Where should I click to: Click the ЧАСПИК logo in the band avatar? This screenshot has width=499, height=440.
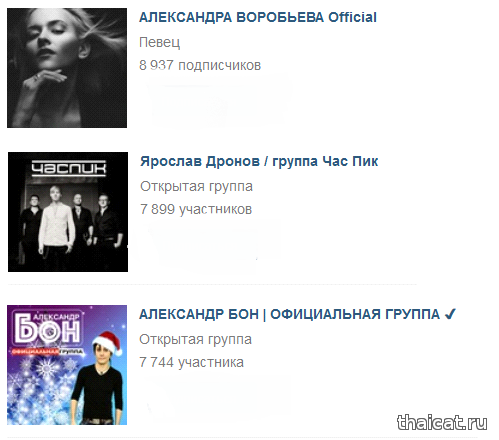pyautogui.click(x=69, y=168)
